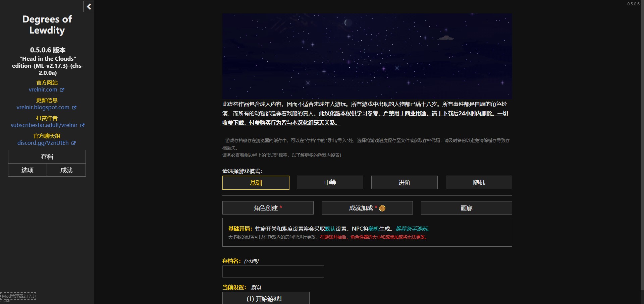The image size is (644, 304).
Task: Collapse the sidebar with the arrow toggle
Action: (x=89, y=6)
